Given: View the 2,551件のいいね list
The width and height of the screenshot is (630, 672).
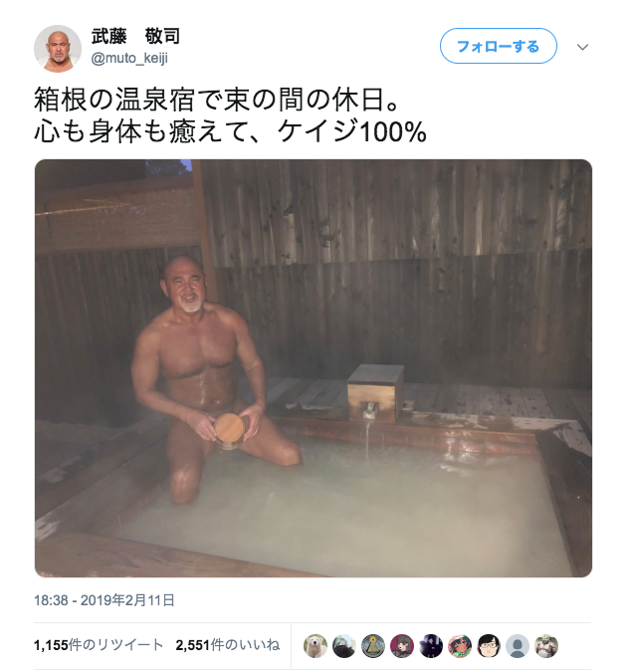Looking at the screenshot, I should (x=228, y=645).
